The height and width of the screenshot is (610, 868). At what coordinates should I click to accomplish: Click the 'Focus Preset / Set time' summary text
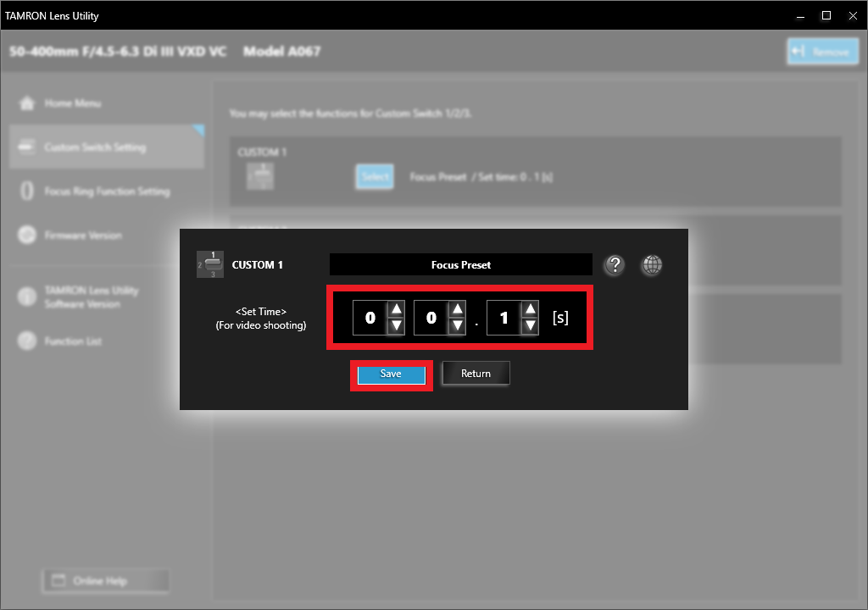tap(481, 177)
